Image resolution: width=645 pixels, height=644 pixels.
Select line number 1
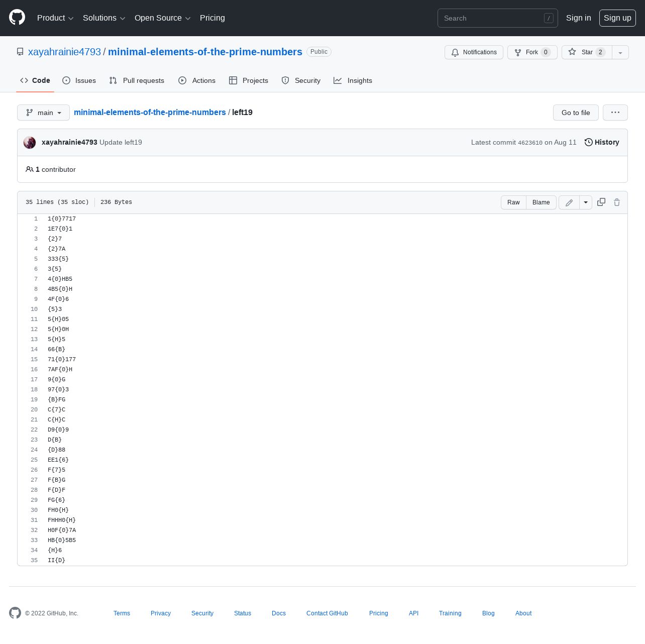pos(36,219)
